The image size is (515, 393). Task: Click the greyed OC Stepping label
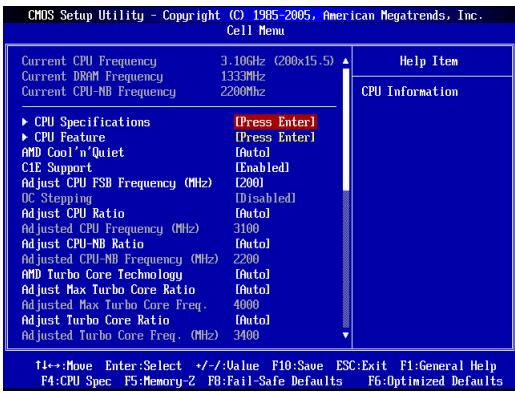pos(57,198)
